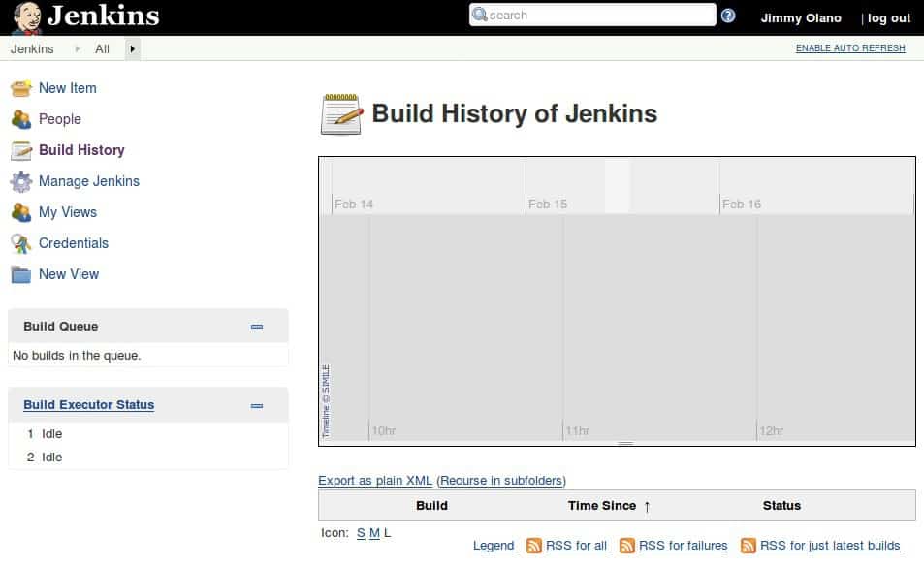Click the RSS for all feed icon
The image size is (924, 568).
pos(534,546)
